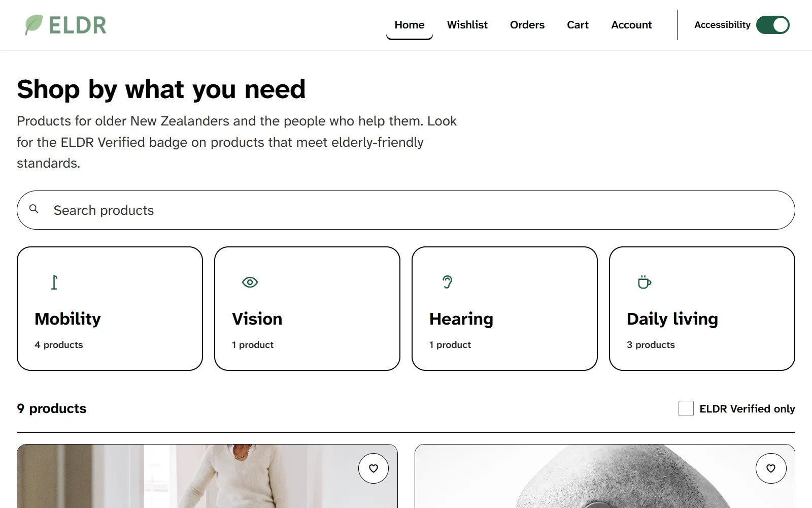Screen dimensions: 812x508
Task: Open the product image of woman in sweater
Action: click(x=207, y=477)
